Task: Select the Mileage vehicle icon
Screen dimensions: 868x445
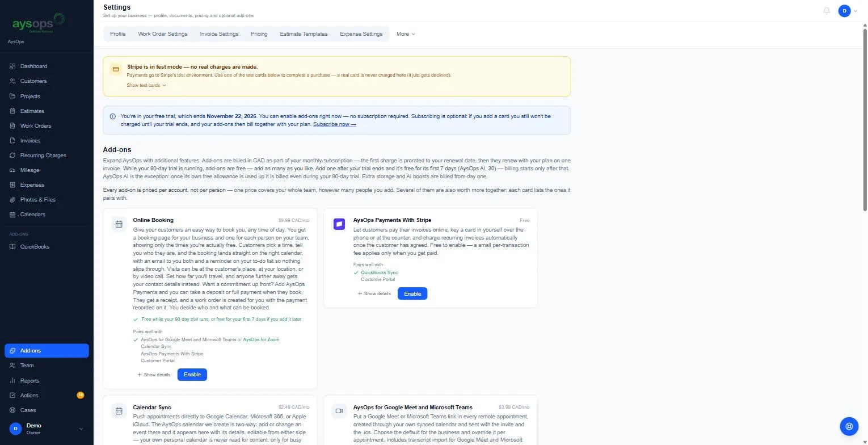Action: click(x=12, y=170)
